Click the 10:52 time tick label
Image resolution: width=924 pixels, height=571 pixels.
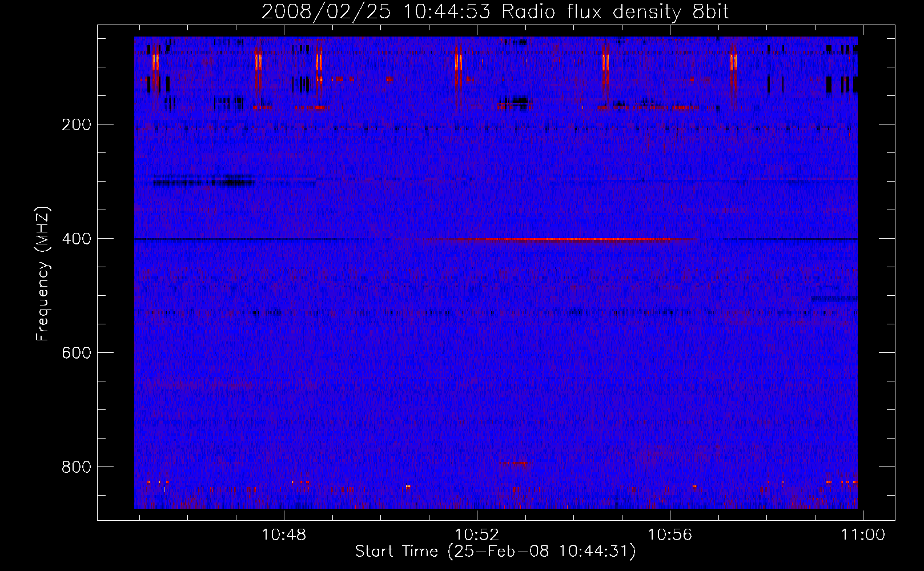pyautogui.click(x=477, y=534)
